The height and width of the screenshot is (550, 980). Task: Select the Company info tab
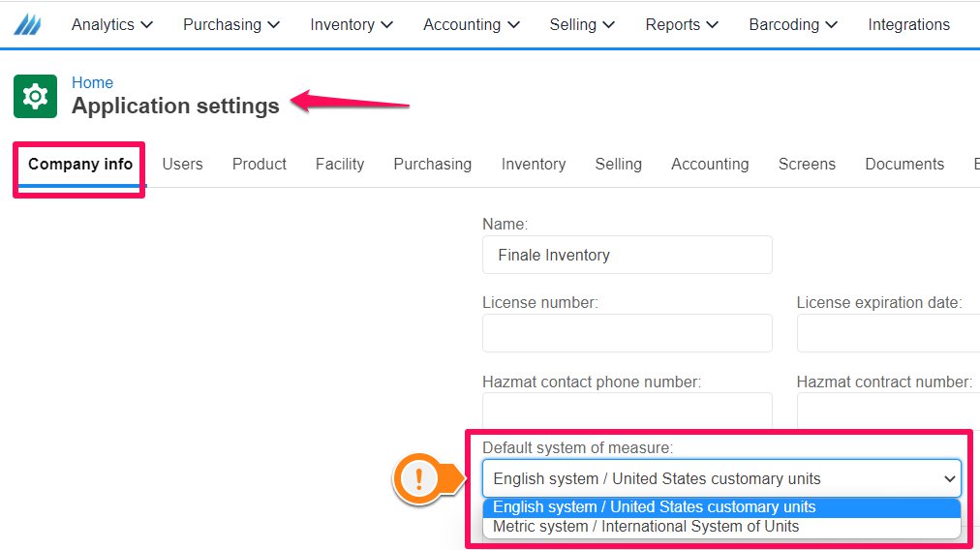(x=80, y=165)
